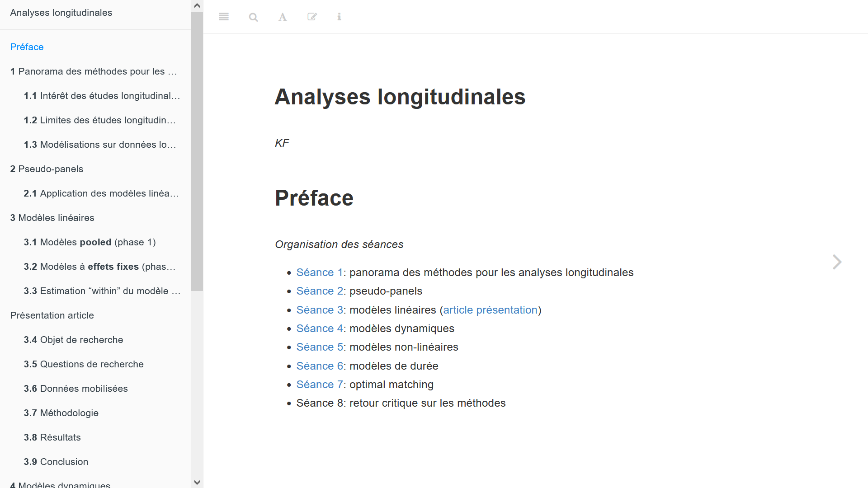
Task: Click the font/text style icon
Action: 282,17
